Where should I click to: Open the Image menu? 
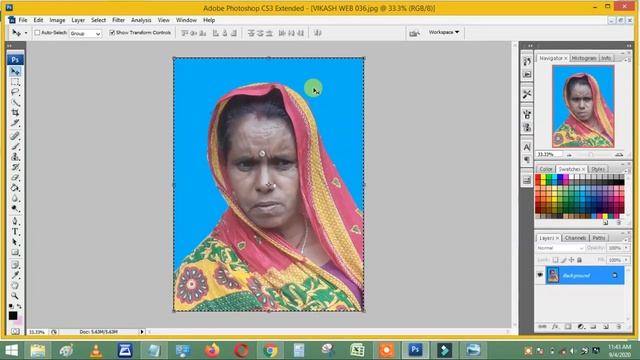[x=57, y=20]
